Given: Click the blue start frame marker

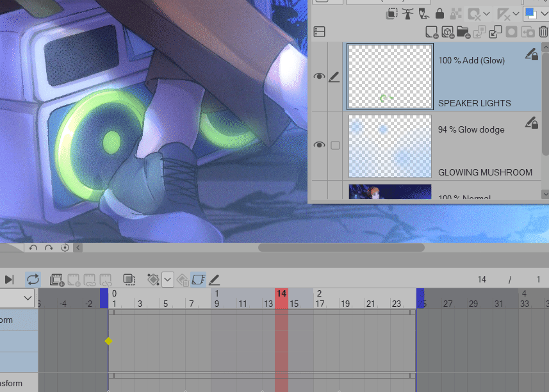Looking at the screenshot, I should 104,298.
